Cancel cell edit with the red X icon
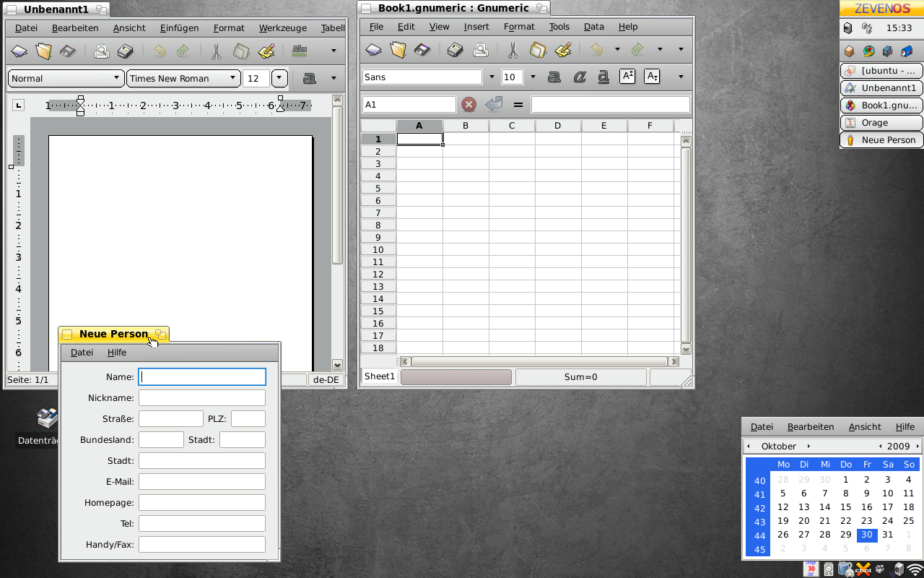 (x=469, y=105)
